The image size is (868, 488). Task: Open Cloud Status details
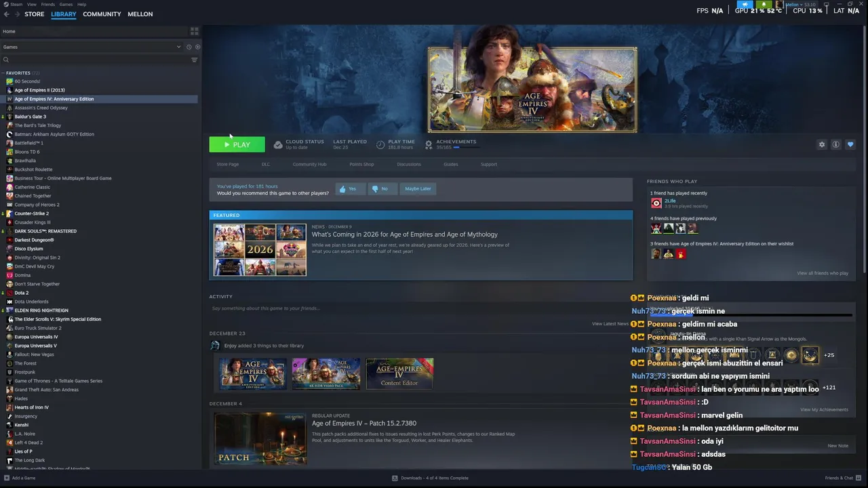tap(298, 144)
